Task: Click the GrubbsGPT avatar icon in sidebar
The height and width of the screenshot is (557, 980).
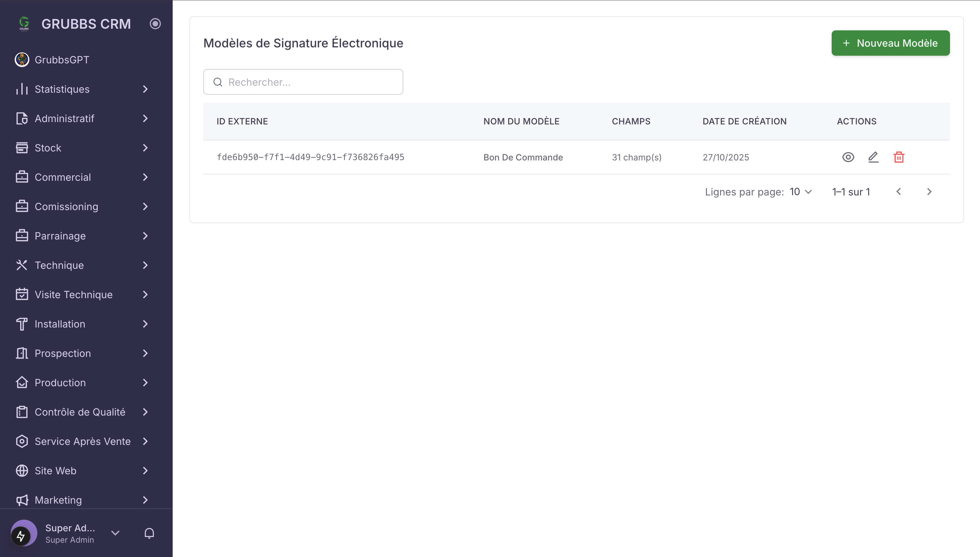Action: click(22, 60)
